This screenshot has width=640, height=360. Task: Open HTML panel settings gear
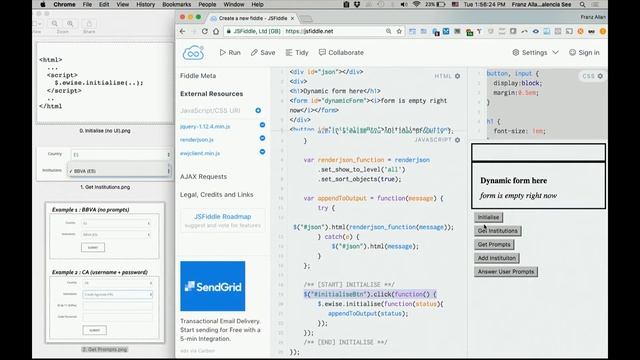[458, 76]
